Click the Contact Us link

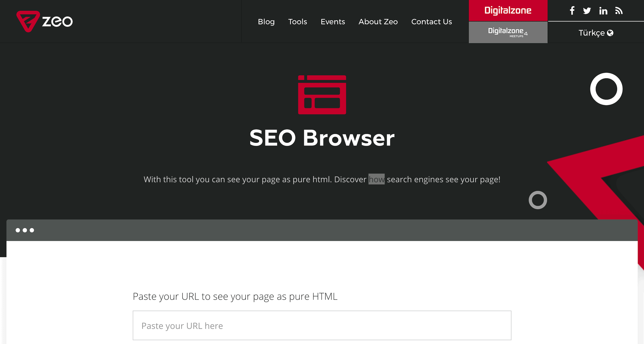pyautogui.click(x=432, y=21)
